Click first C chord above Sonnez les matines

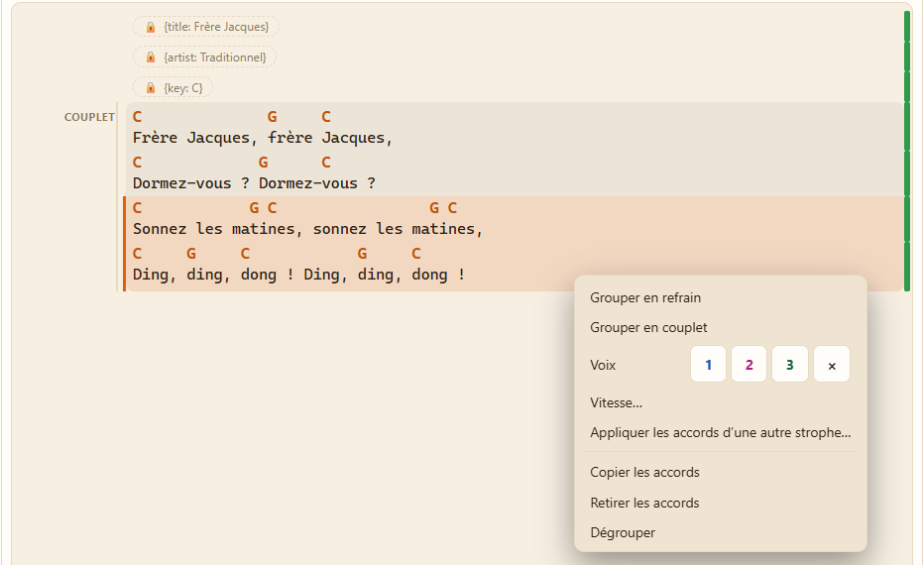click(137, 208)
